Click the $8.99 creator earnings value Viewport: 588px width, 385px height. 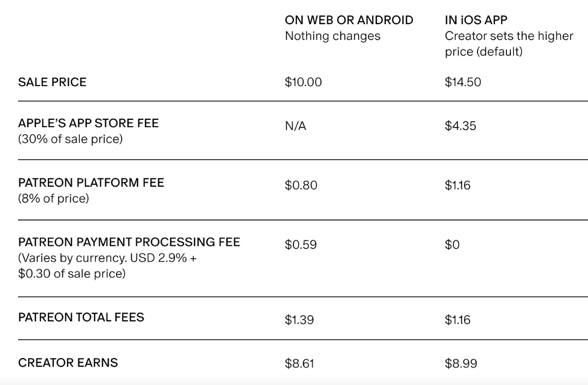coord(461,364)
